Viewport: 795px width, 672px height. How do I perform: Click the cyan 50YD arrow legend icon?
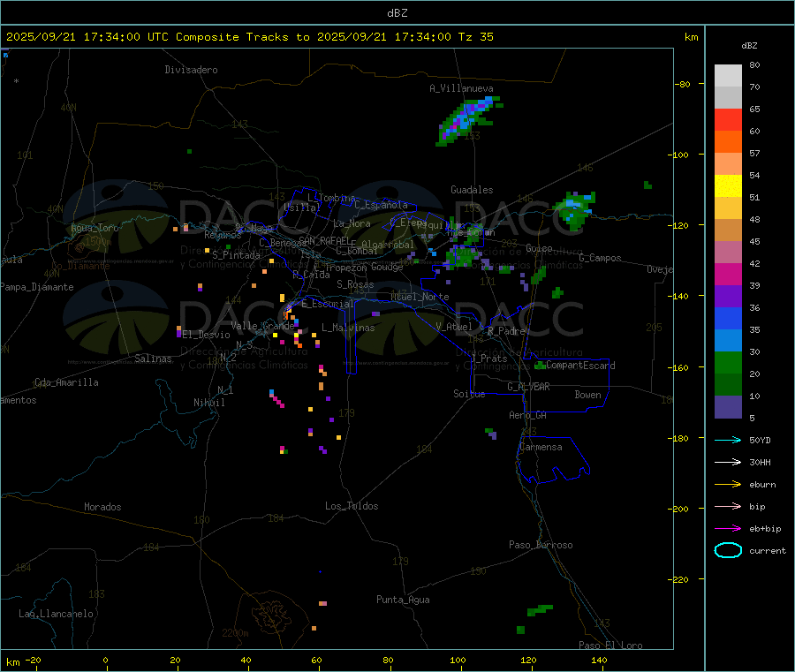pos(728,440)
